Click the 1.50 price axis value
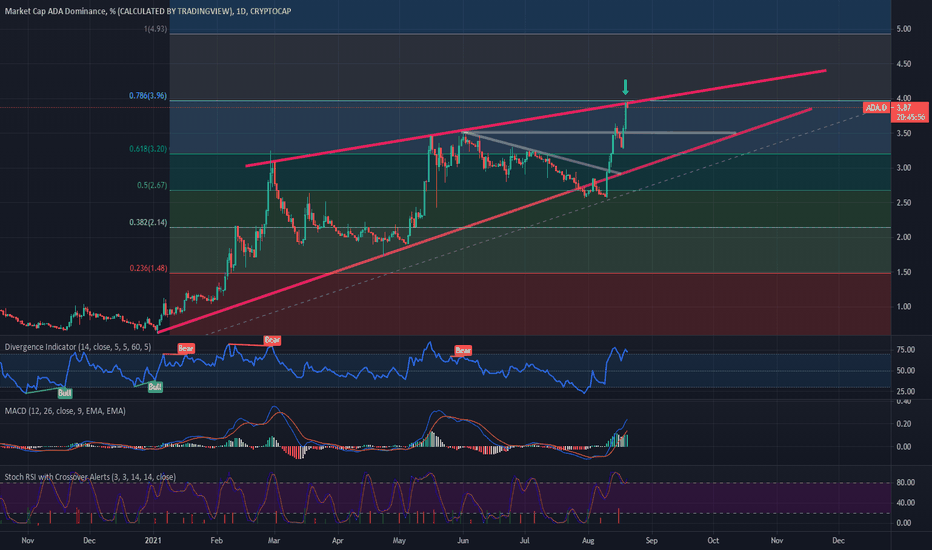 [903, 272]
